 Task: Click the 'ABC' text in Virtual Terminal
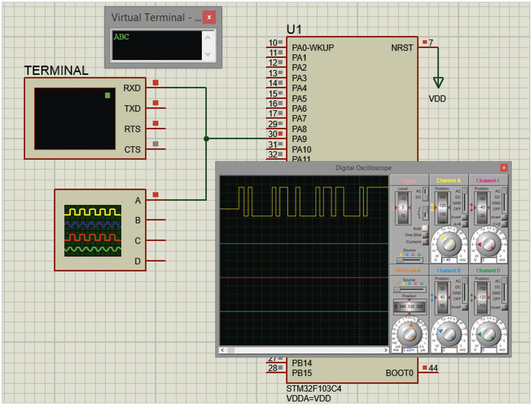[x=121, y=37]
